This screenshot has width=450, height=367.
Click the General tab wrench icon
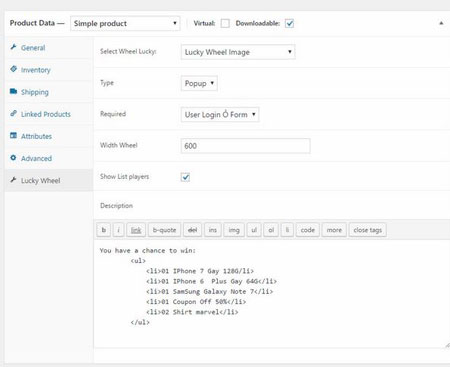[13, 47]
